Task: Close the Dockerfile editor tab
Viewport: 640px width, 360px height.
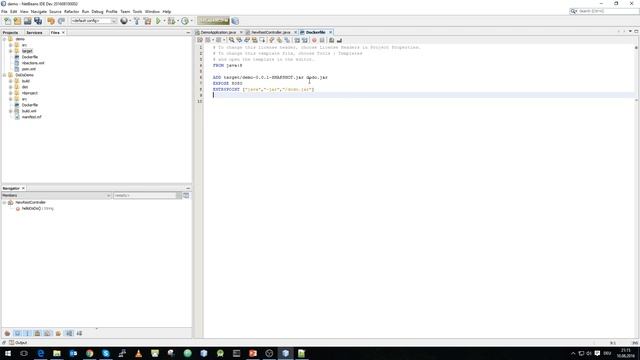Action: click(x=330, y=32)
